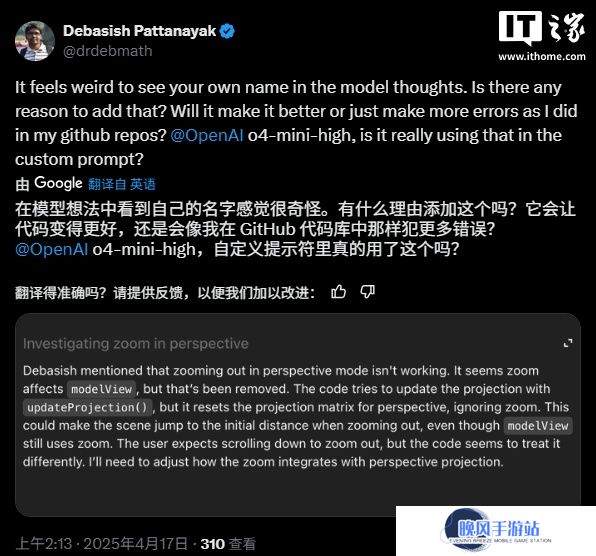Open the @drdebmath handle

point(108,51)
